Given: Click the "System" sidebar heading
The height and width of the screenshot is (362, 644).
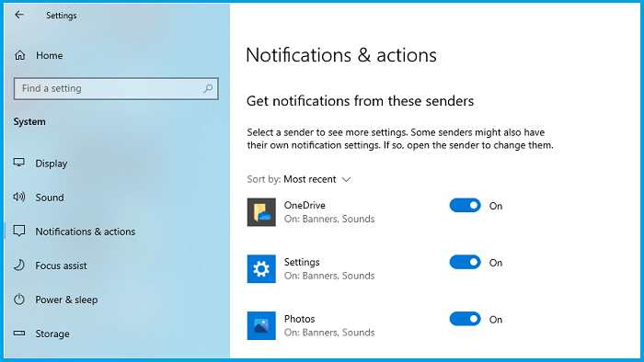Looking at the screenshot, I should tap(29, 122).
